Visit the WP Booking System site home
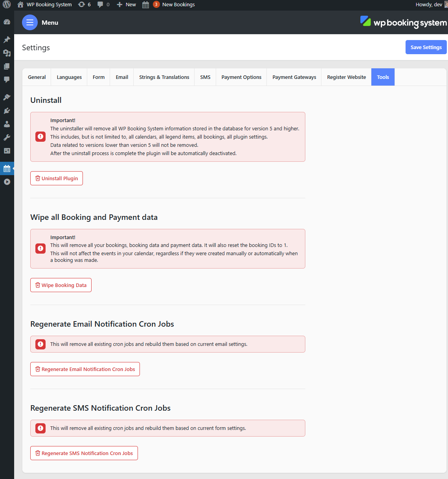448x479 pixels. [45, 5]
